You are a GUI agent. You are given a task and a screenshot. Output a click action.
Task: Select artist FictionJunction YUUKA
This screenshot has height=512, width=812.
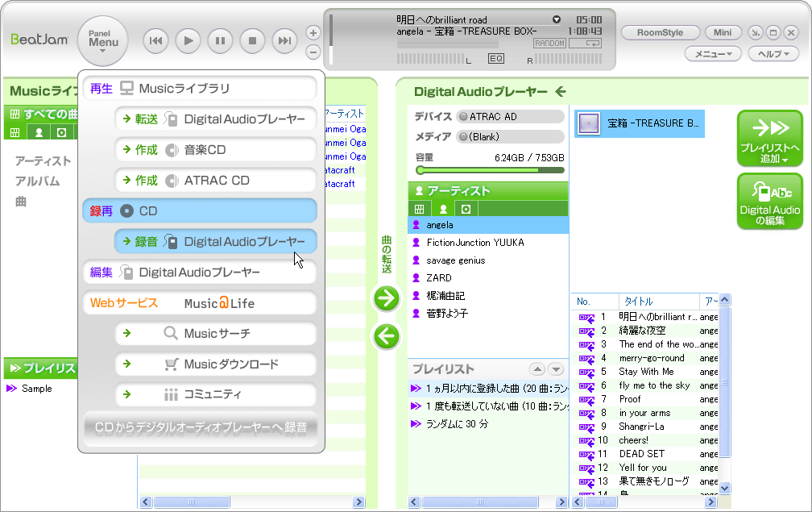(x=488, y=243)
